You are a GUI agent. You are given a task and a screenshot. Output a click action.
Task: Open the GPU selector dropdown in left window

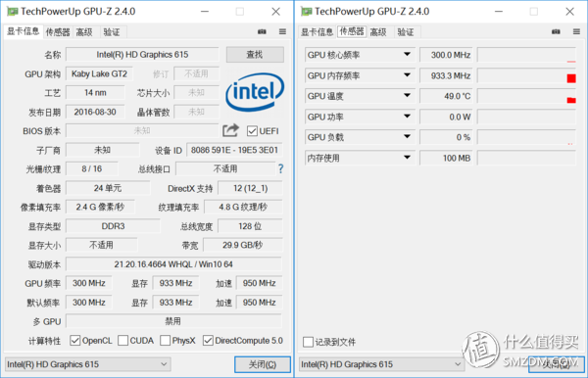click(x=88, y=364)
